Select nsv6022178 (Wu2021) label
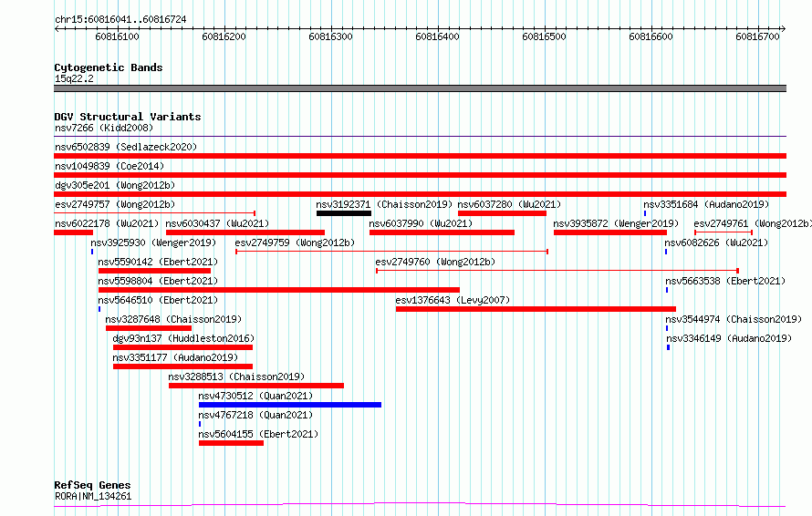 (107, 223)
